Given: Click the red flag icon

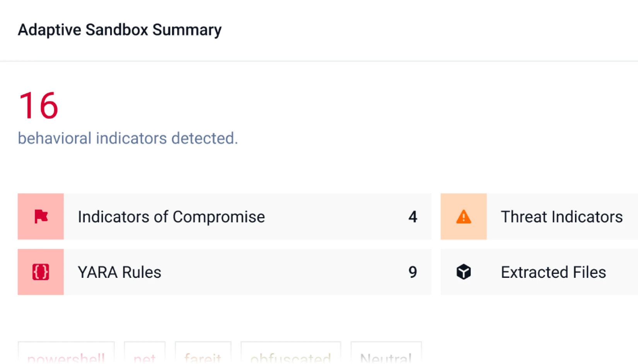Looking at the screenshot, I should [x=41, y=216].
